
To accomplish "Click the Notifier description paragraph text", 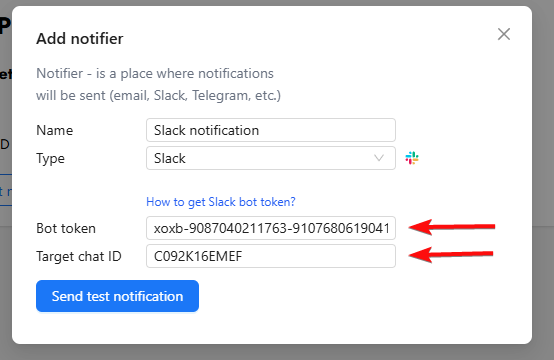I will pyautogui.click(x=158, y=84).
